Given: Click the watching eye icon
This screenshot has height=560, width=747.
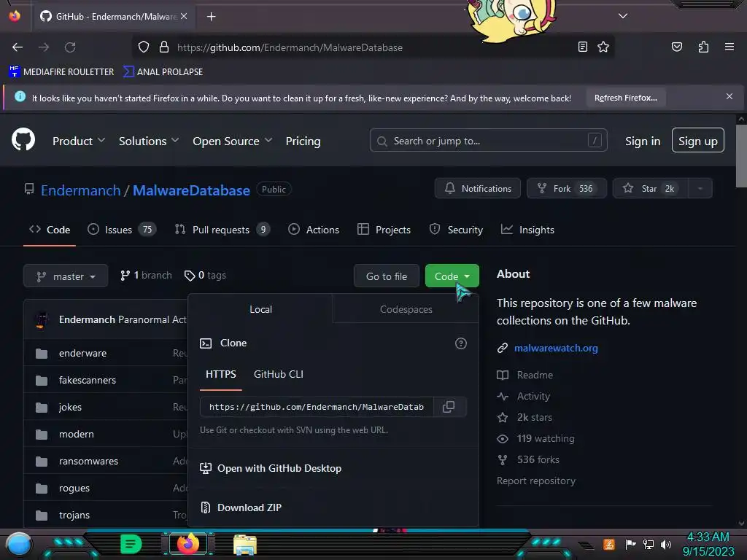Looking at the screenshot, I should [502, 438].
